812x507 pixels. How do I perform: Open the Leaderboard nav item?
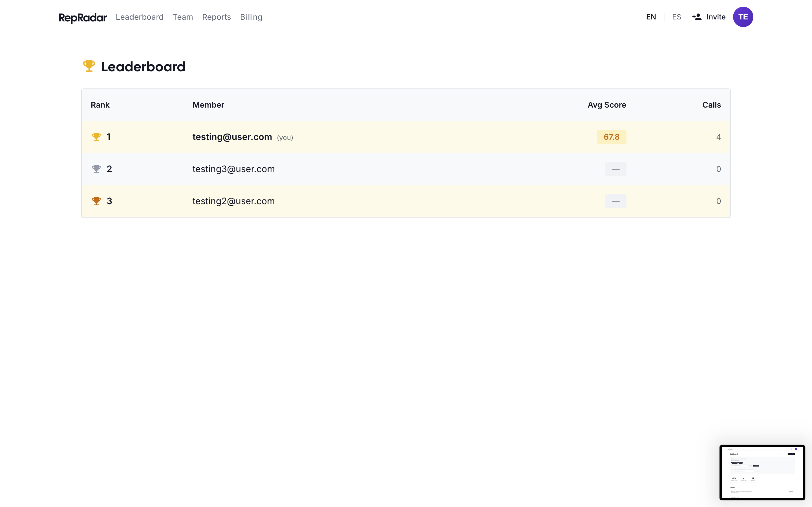coord(140,17)
